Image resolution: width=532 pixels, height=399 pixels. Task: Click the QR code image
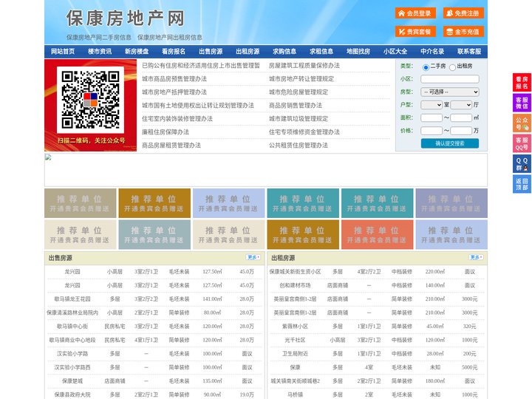tap(90, 100)
